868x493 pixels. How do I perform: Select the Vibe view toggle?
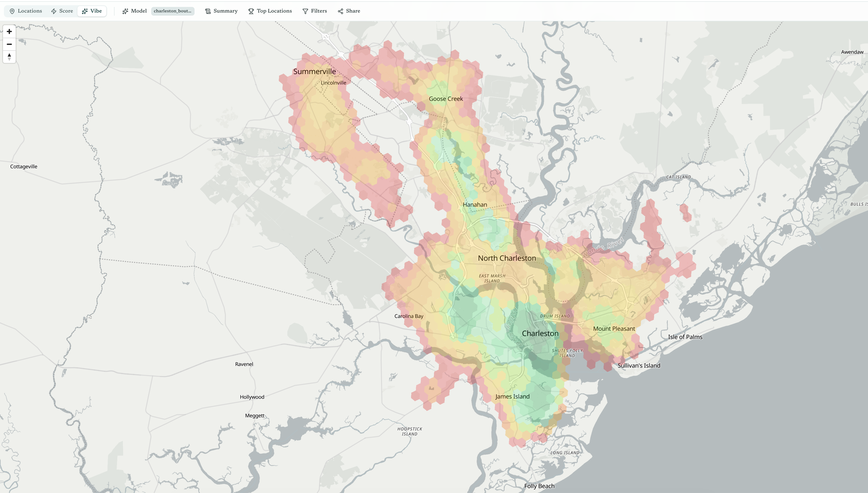pos(92,11)
